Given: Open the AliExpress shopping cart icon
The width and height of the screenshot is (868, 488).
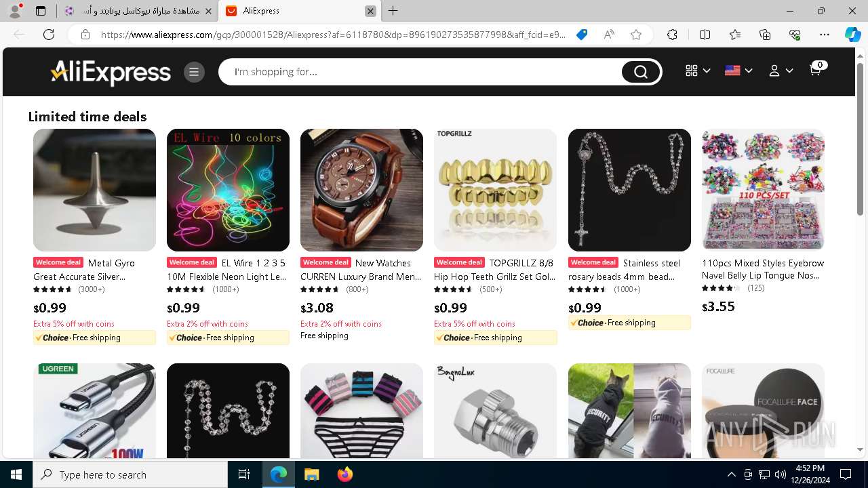Looking at the screenshot, I should click(x=816, y=69).
